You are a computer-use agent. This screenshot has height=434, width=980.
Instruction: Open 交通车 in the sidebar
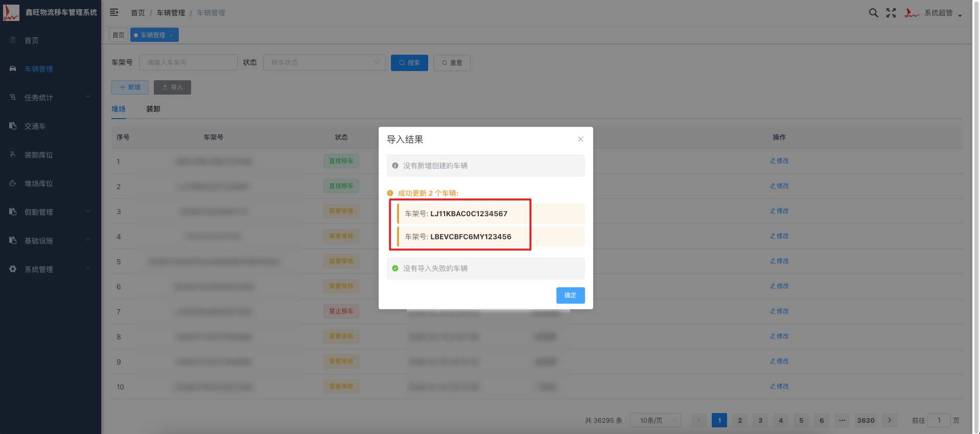point(51,126)
